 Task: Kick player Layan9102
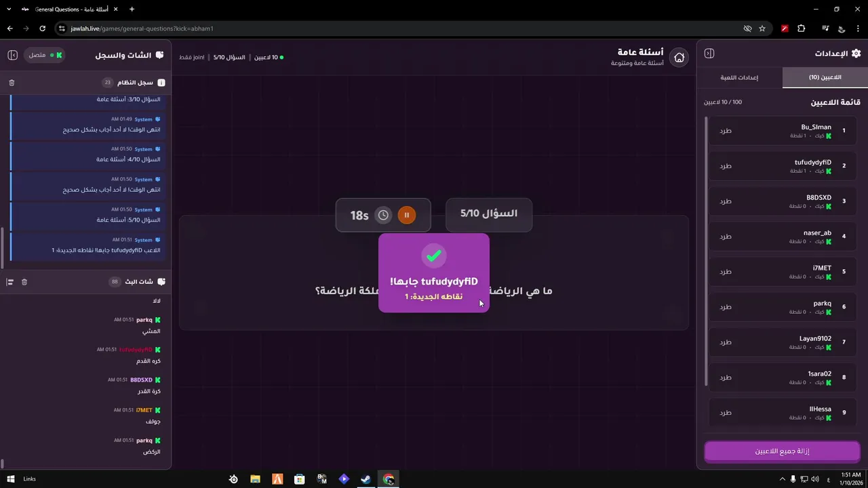coord(726,342)
